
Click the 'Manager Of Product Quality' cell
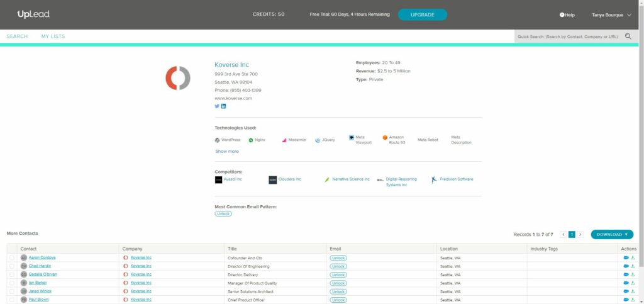click(x=252, y=283)
